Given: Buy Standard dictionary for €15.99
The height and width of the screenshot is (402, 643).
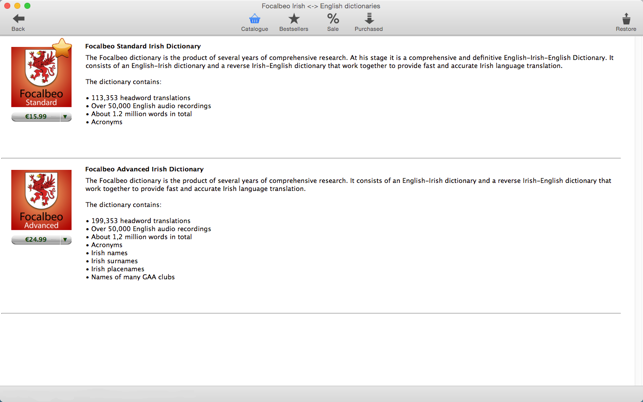Looking at the screenshot, I should 36,117.
